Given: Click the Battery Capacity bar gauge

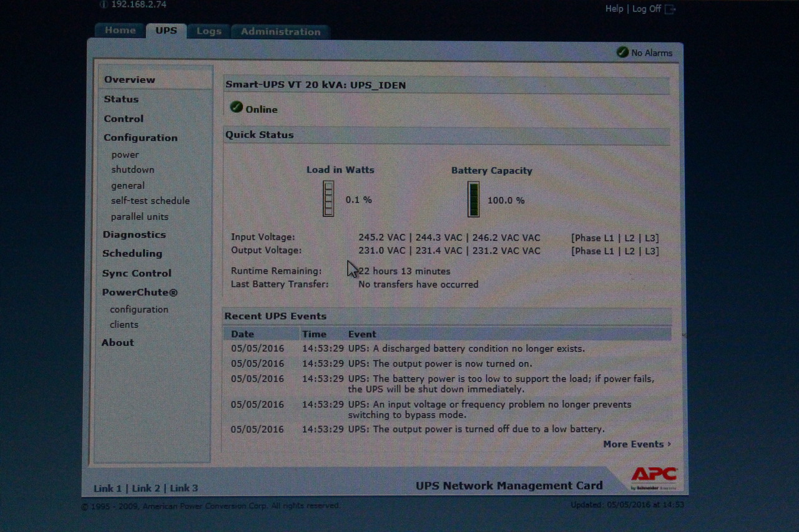Looking at the screenshot, I should coord(474,199).
